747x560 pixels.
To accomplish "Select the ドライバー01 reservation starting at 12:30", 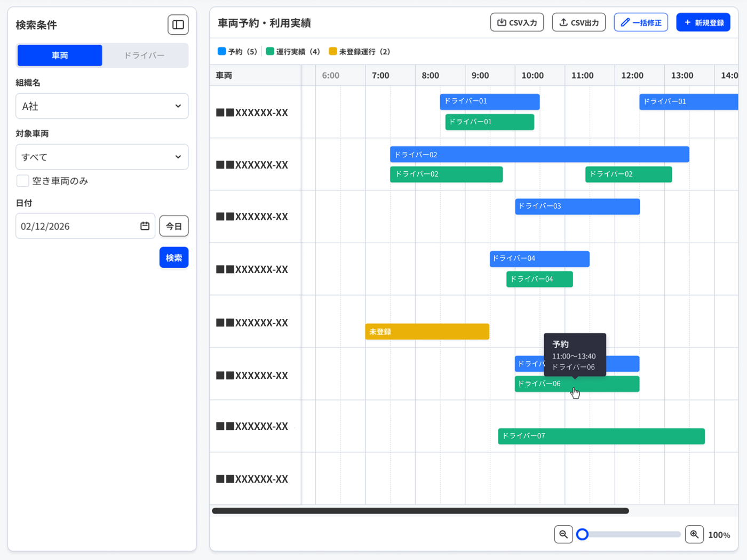I will (688, 101).
